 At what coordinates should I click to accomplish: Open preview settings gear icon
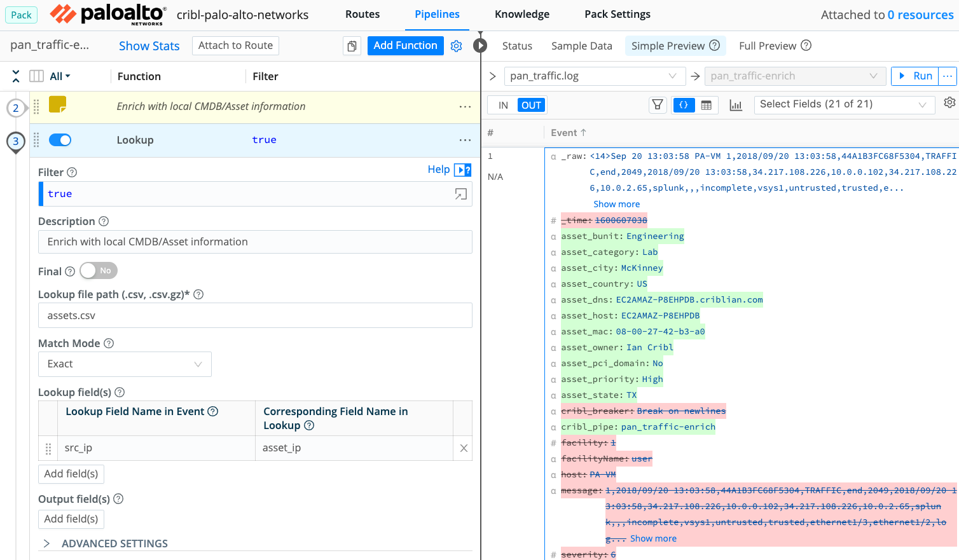[949, 102]
